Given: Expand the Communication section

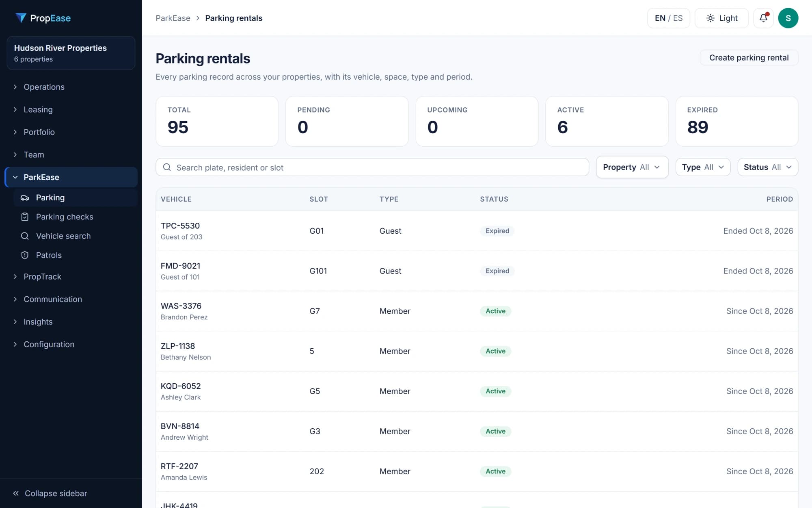Looking at the screenshot, I should 71,299.
